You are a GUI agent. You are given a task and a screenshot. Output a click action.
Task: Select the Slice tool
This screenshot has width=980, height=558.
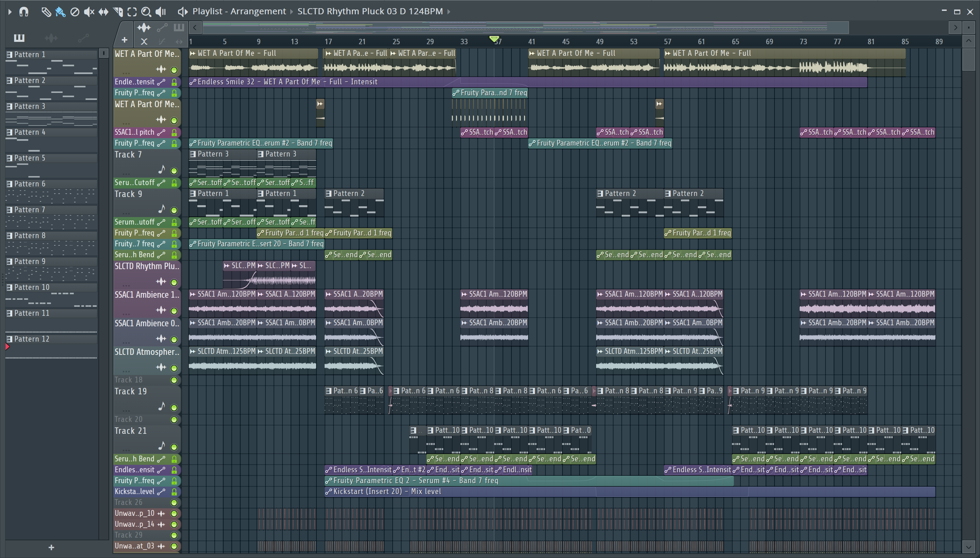[x=118, y=12]
